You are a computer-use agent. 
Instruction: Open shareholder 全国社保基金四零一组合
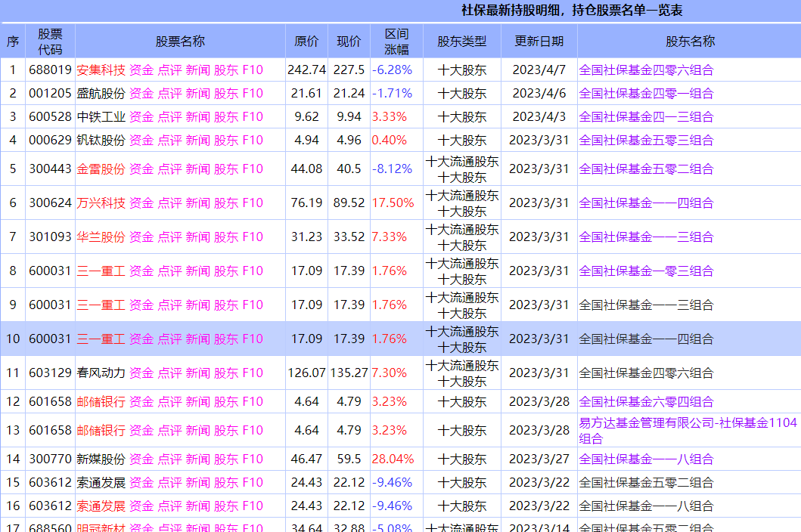[646, 94]
